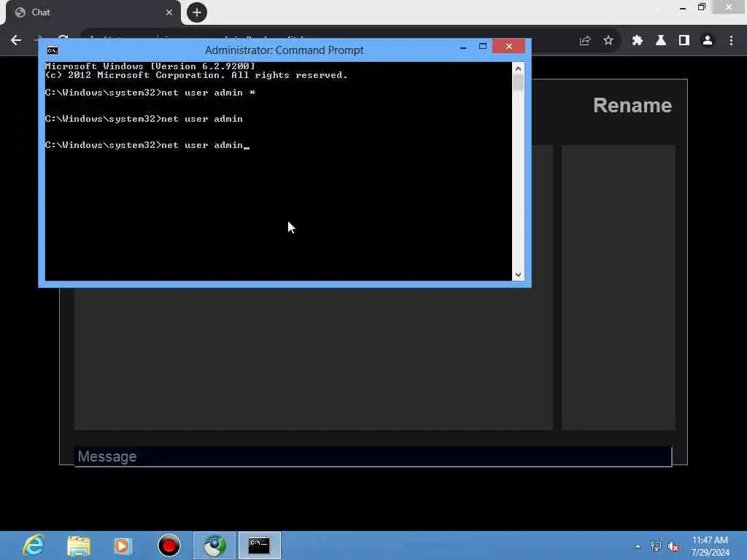This screenshot has width=747, height=560.
Task: Click the red record button taskbar icon
Action: click(x=169, y=545)
